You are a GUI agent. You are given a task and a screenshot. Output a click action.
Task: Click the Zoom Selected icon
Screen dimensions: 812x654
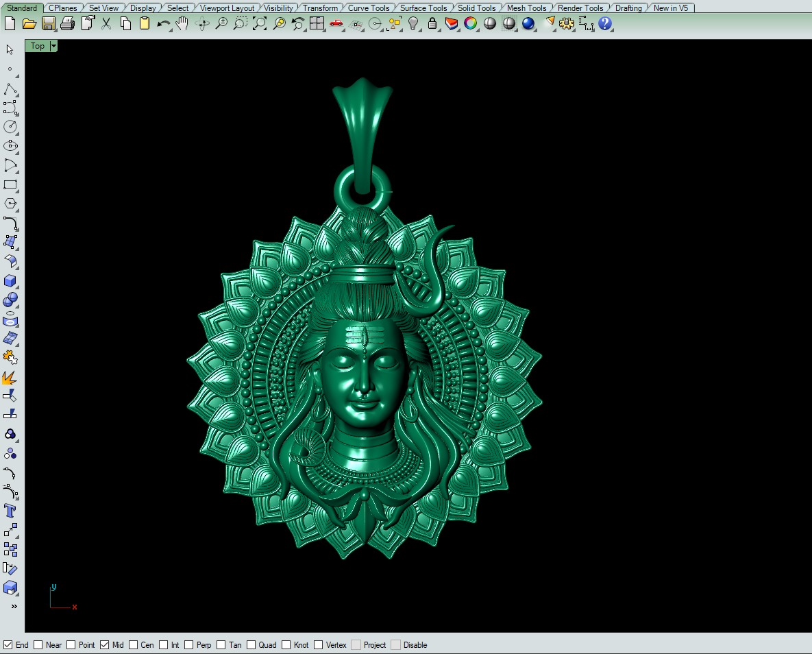[279, 24]
